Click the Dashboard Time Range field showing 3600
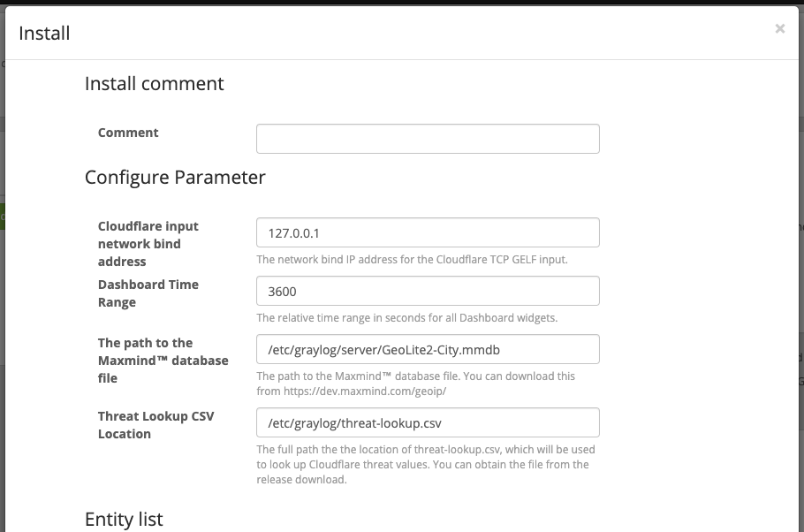 pos(428,290)
